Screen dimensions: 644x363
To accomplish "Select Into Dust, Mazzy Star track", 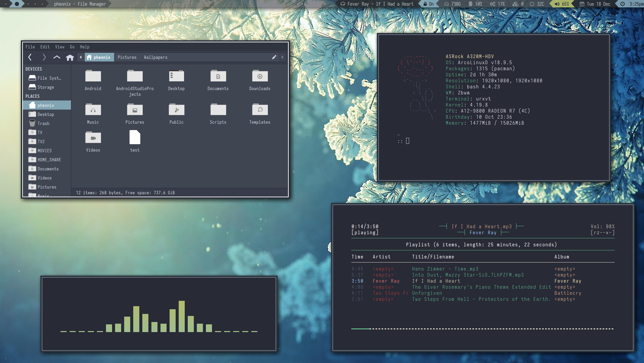I will [482, 275].
